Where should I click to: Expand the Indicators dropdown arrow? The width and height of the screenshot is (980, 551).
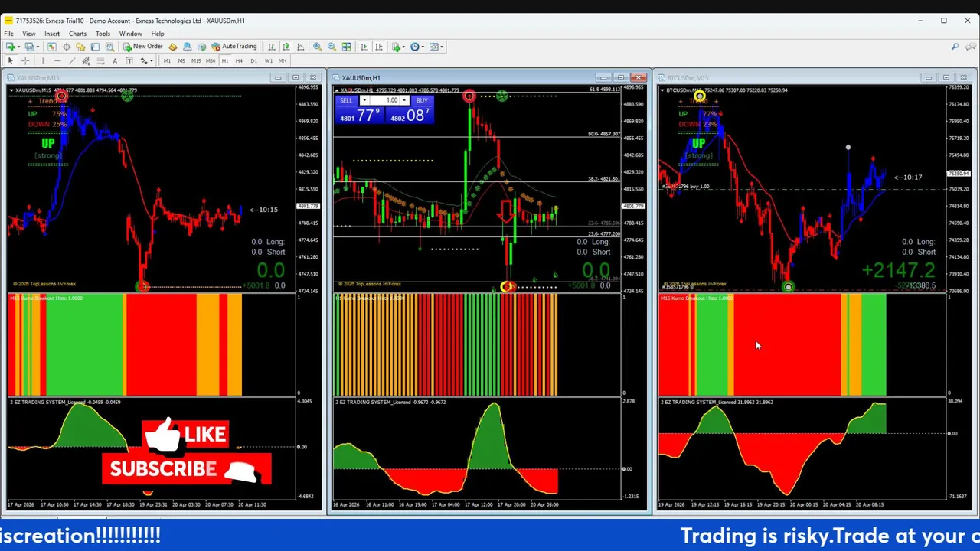(x=403, y=47)
